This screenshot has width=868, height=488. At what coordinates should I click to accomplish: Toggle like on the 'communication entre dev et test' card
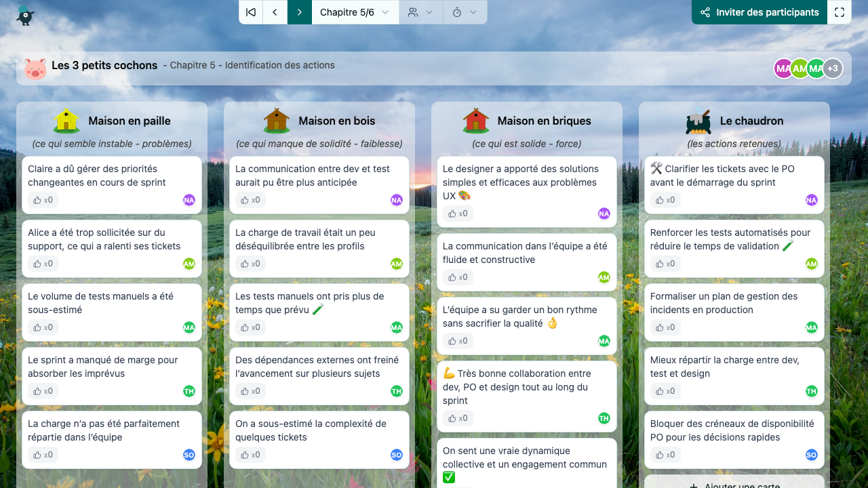point(250,200)
